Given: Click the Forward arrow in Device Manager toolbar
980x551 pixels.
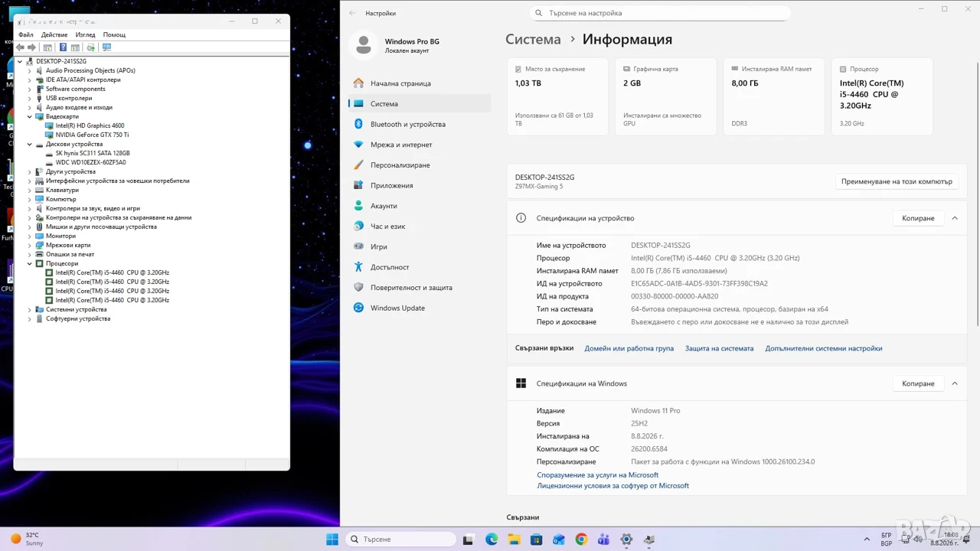Looking at the screenshot, I should pos(31,47).
